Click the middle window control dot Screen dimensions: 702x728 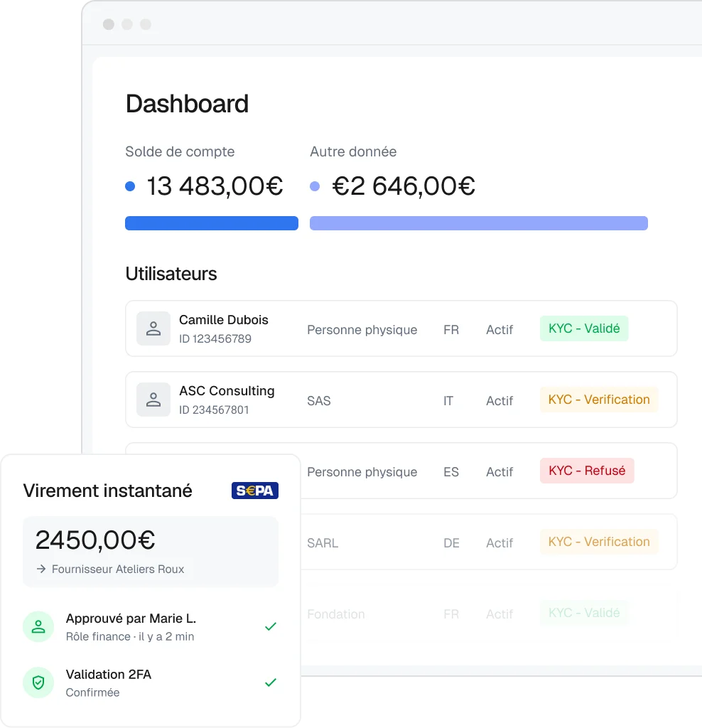[127, 24]
